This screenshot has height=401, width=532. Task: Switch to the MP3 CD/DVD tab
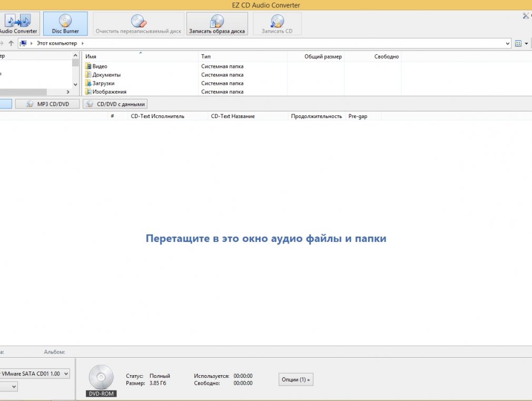click(47, 104)
